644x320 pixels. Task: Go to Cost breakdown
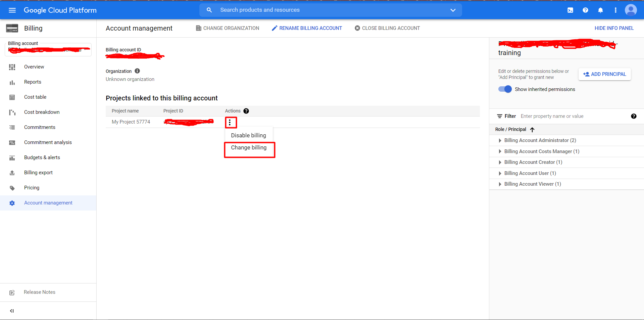click(x=42, y=112)
